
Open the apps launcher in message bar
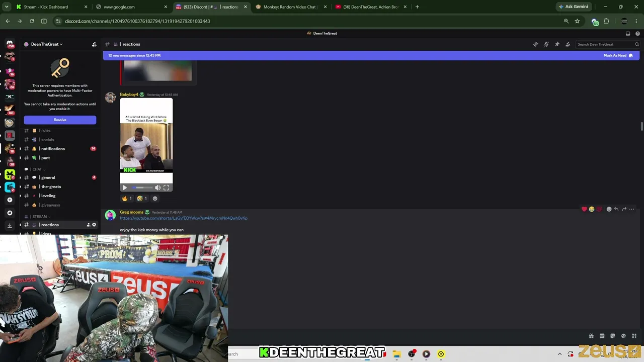[x=634, y=336]
